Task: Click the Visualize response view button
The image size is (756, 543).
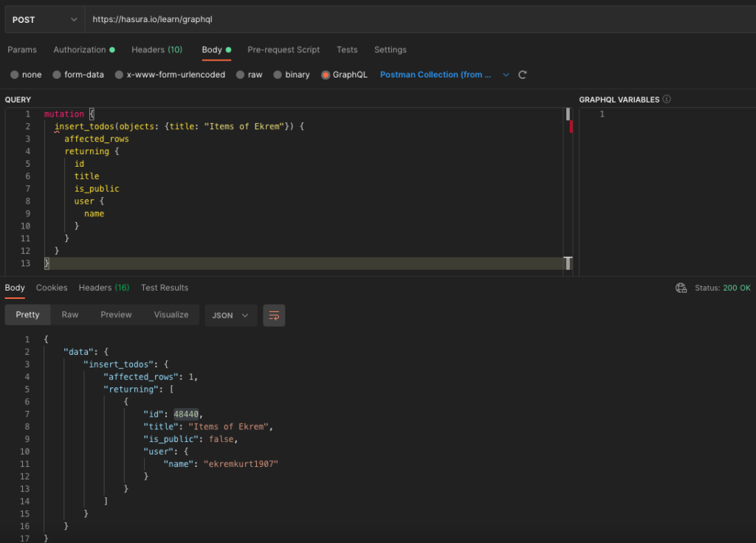Action: tap(171, 314)
